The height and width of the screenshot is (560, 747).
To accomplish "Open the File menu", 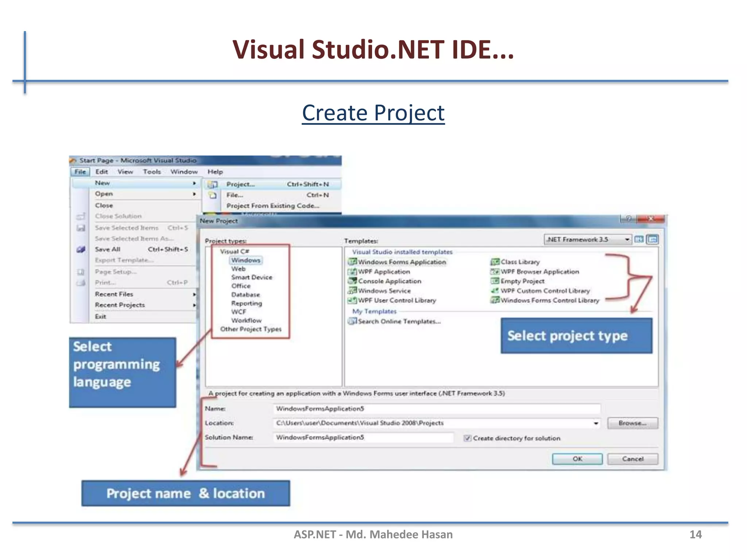I will 80,172.
